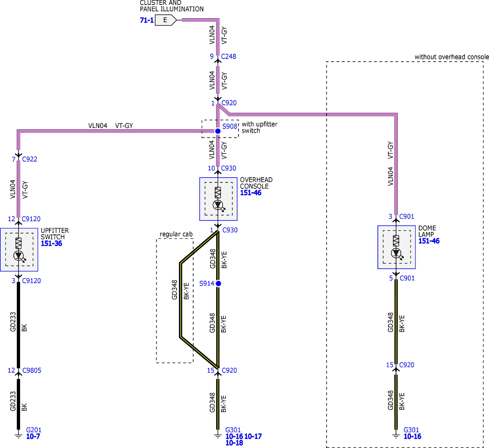
Task: Click the G201 ground symbol
Action: point(18,436)
